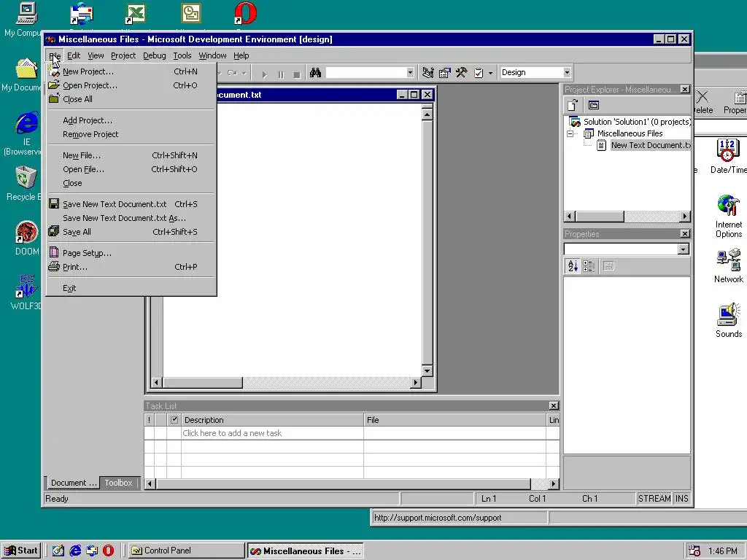Screen dimensions: 747x560
Task: Click the exclamation priority column header
Action: tap(149, 419)
